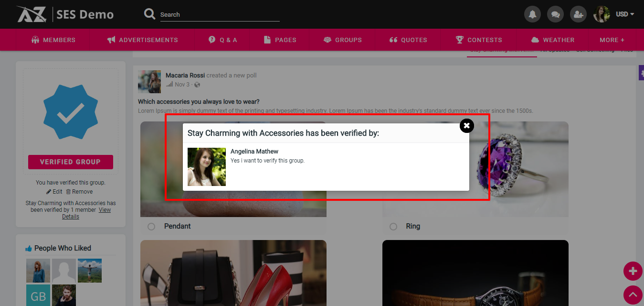This screenshot has width=644, height=306.
Task: Select the Pendant poll option
Action: click(x=151, y=227)
